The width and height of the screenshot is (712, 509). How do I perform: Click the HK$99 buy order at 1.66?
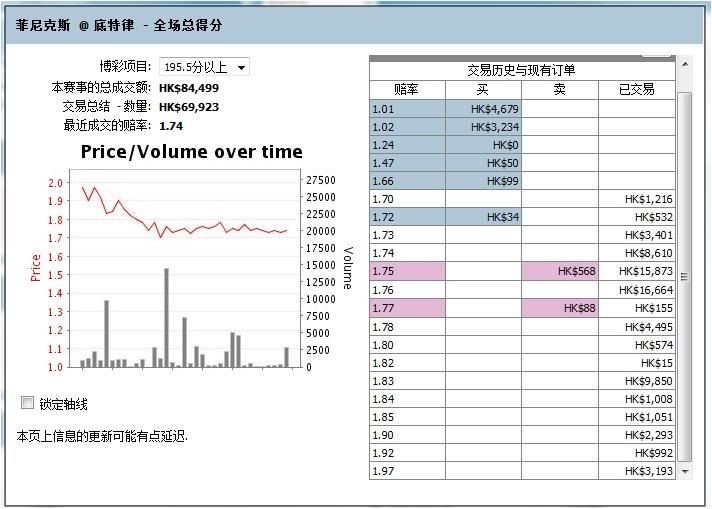pyautogui.click(x=483, y=181)
